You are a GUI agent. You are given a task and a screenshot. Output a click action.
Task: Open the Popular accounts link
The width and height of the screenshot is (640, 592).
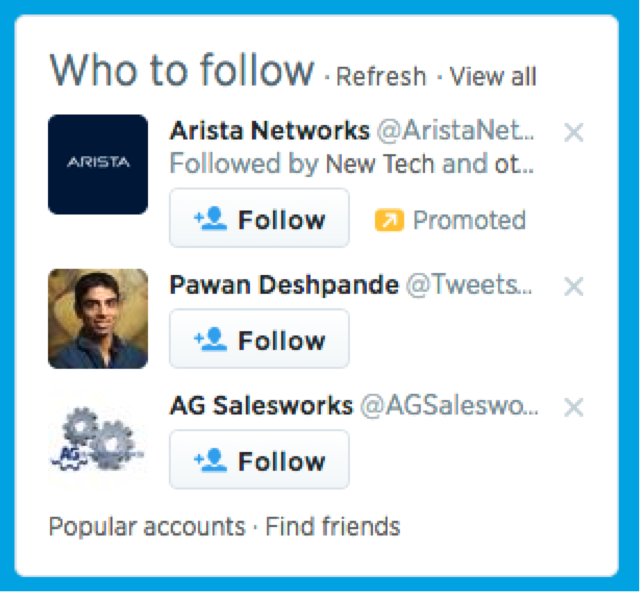pyautogui.click(x=147, y=526)
